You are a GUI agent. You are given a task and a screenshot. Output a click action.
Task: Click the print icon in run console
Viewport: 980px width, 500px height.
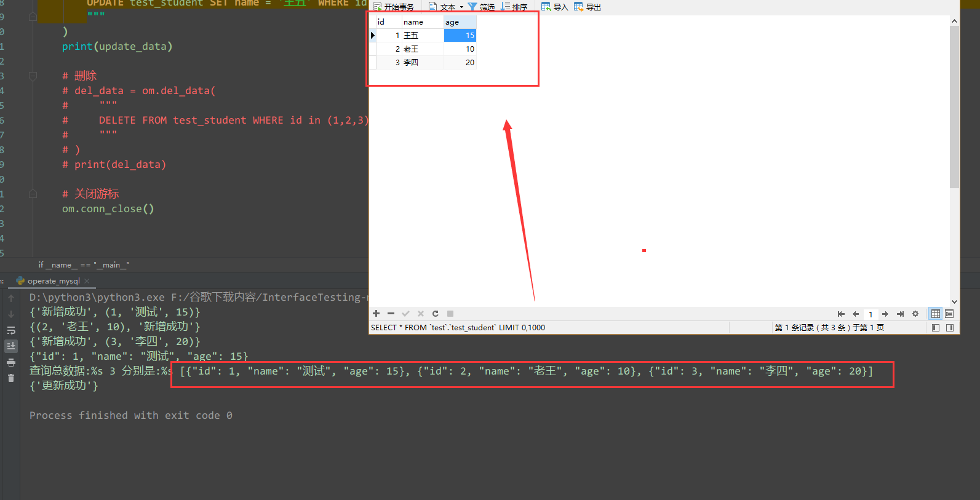tap(11, 362)
